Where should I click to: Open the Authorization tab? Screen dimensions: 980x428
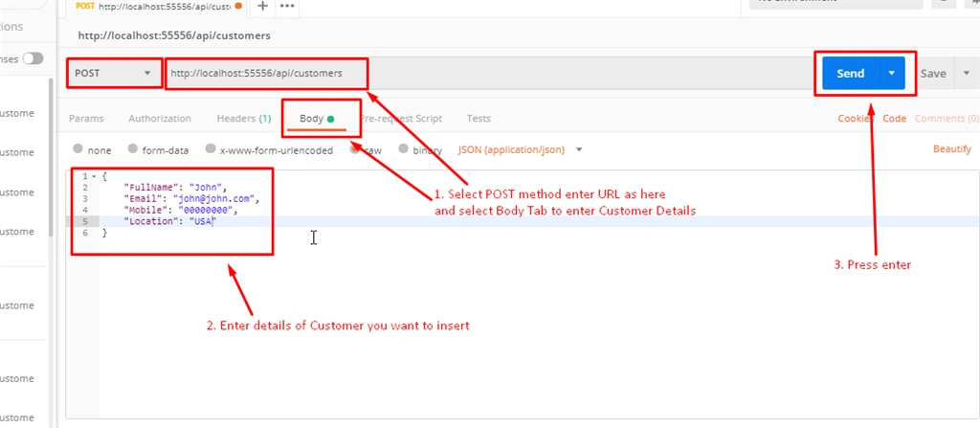160,119
